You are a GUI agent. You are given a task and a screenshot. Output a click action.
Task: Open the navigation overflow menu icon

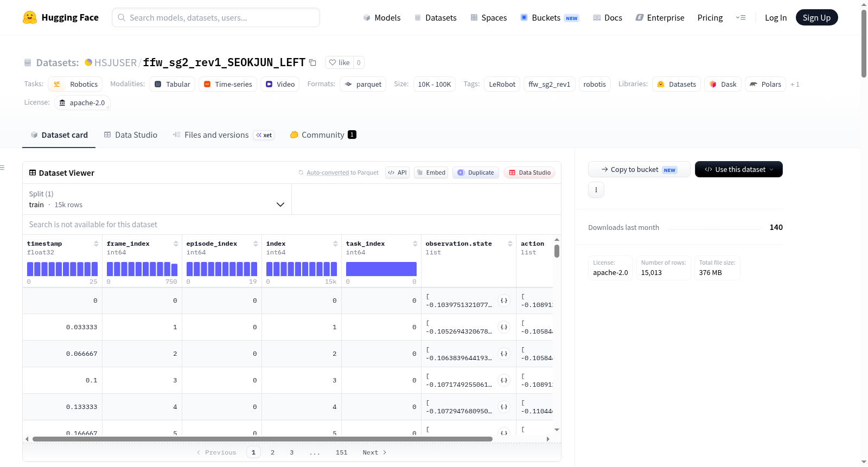pyautogui.click(x=741, y=17)
